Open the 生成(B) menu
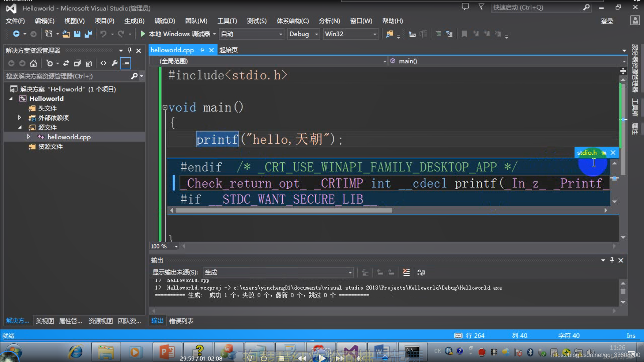The height and width of the screenshot is (362, 644). 134,21
